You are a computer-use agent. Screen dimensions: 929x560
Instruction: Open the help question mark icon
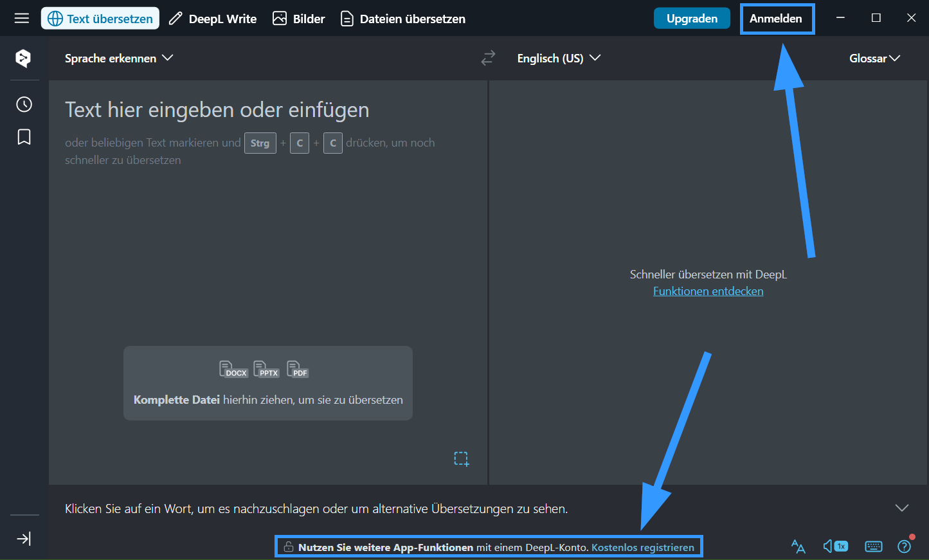point(905,546)
